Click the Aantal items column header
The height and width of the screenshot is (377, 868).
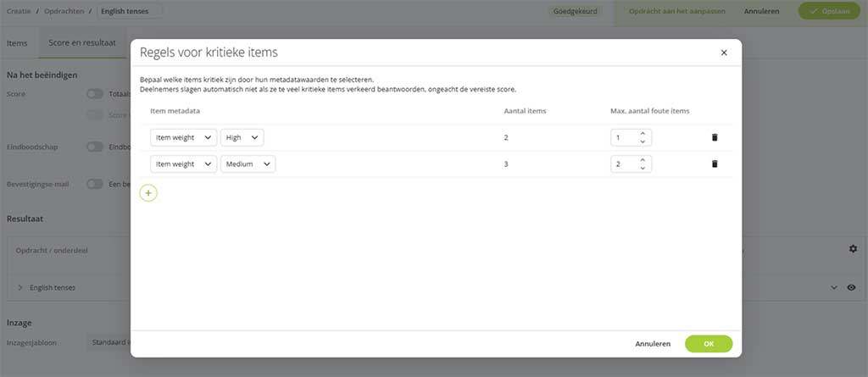pyautogui.click(x=525, y=111)
